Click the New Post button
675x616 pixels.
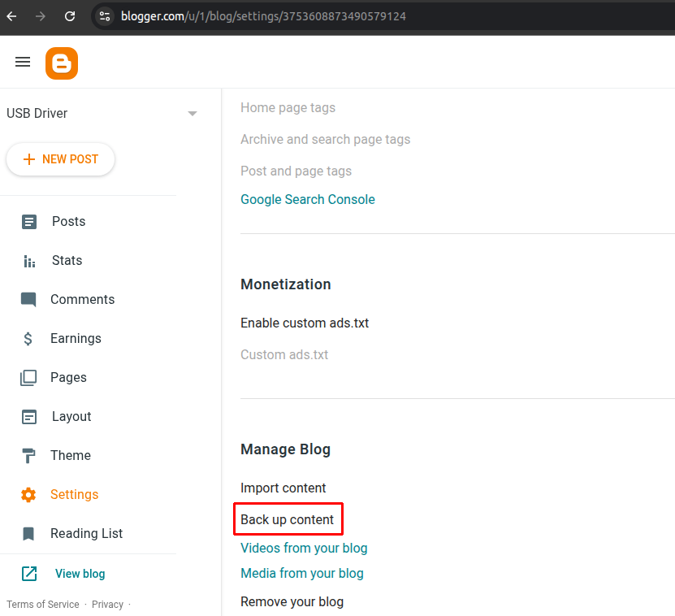(x=60, y=159)
